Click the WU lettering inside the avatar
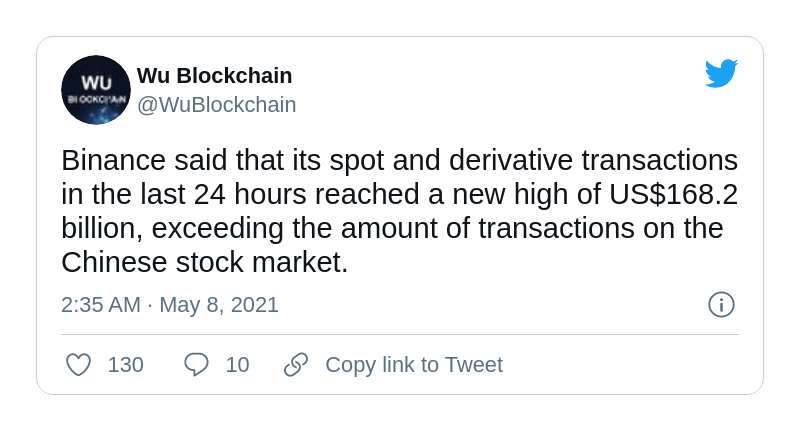The width and height of the screenshot is (800, 431). click(x=96, y=82)
